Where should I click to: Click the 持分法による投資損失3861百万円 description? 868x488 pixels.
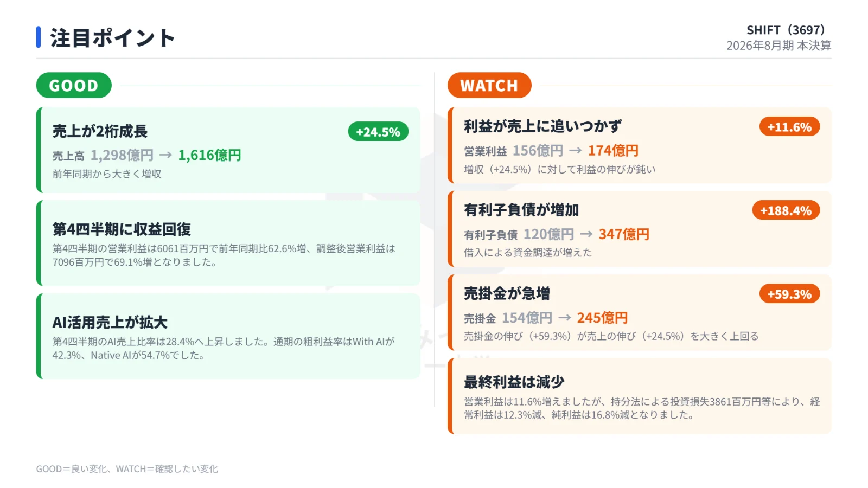(642, 408)
